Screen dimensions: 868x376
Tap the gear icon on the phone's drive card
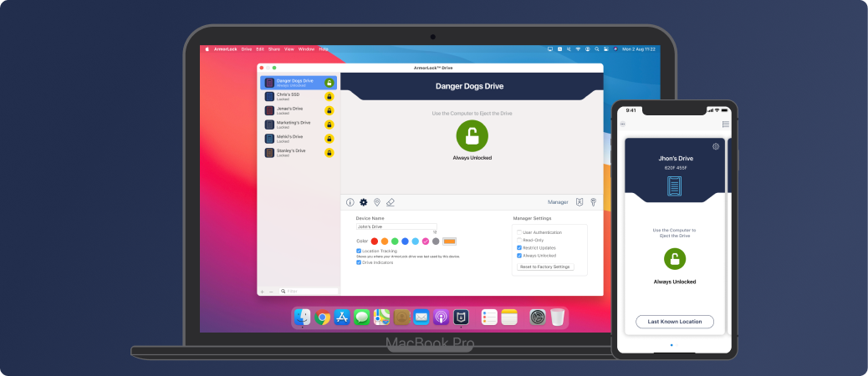(716, 146)
